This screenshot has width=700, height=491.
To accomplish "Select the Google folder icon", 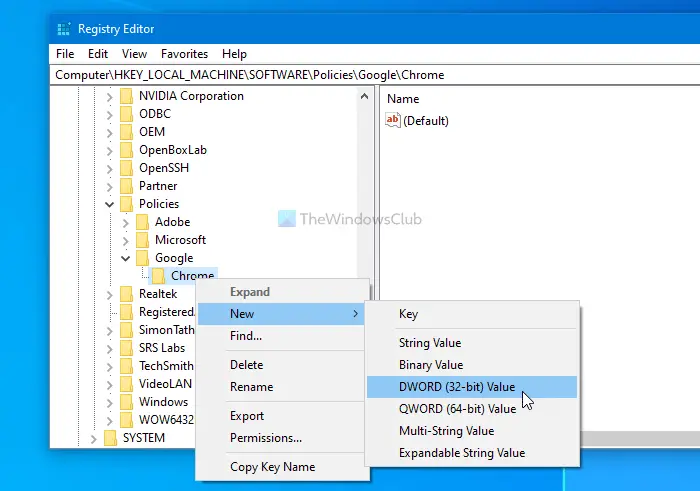I will tap(143, 258).
